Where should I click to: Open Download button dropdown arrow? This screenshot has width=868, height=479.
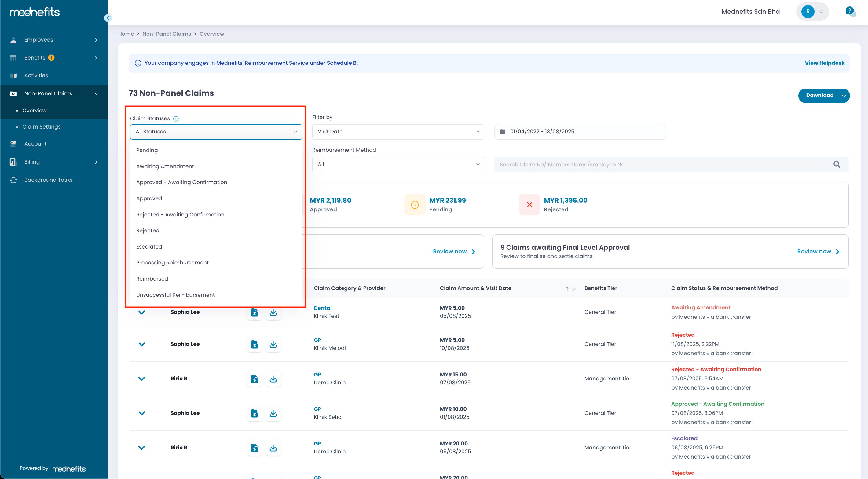844,95
